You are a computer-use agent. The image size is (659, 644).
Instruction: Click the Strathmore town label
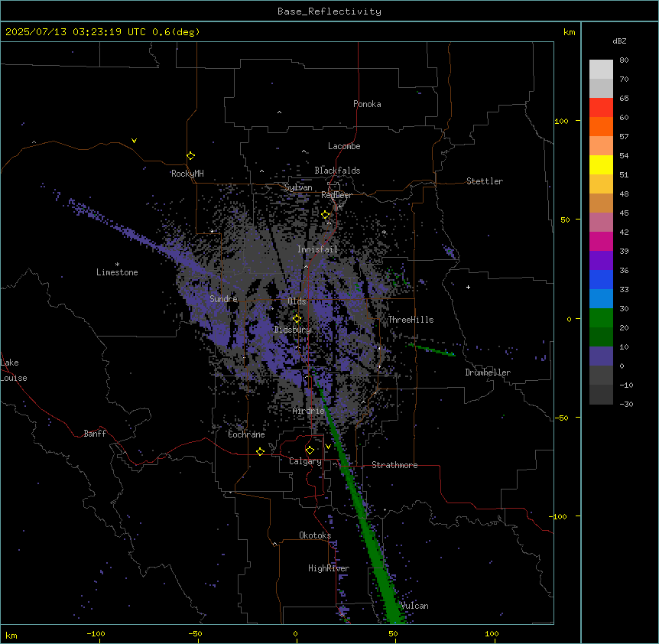coord(394,465)
